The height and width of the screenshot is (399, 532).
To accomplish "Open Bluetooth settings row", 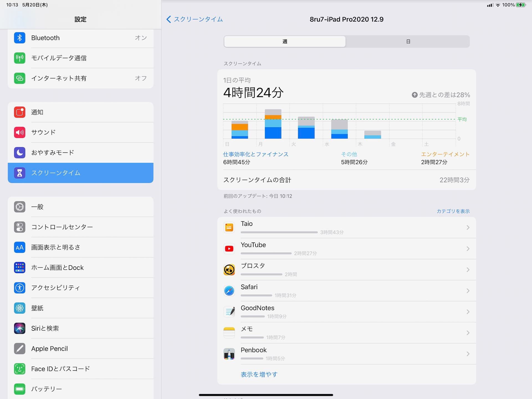I will point(81,38).
